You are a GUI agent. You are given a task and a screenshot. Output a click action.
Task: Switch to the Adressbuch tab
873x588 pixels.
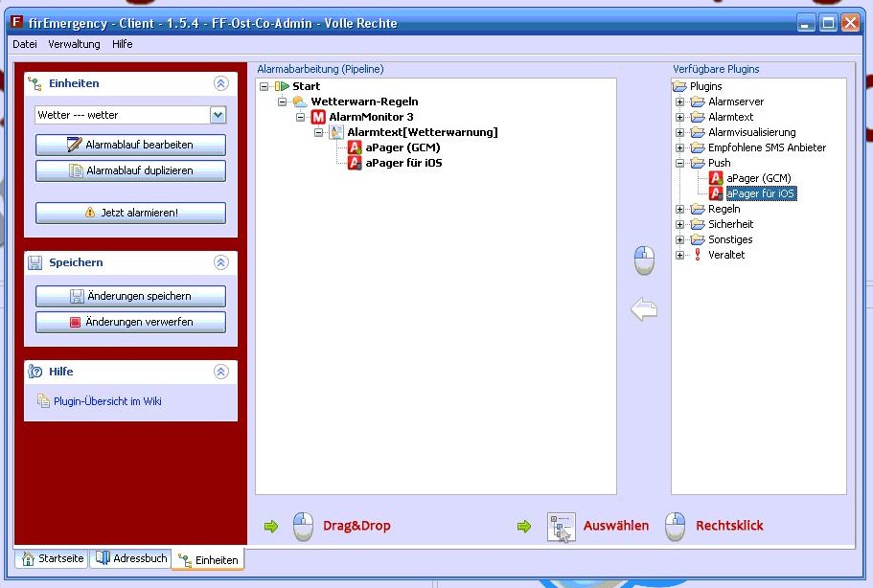[x=129, y=558]
